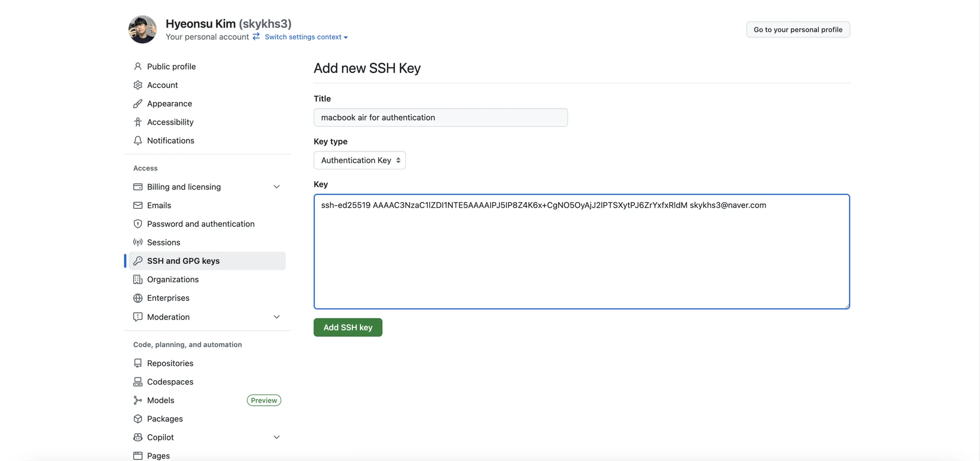The image size is (980, 461).
Task: Click the Copilot icon in sidebar
Action: tap(138, 438)
